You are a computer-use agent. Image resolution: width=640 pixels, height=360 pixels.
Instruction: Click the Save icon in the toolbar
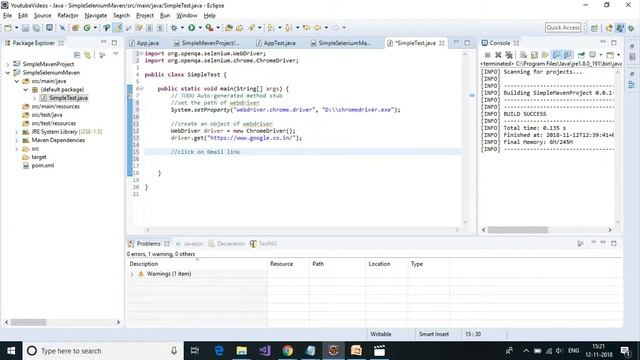tap(25, 28)
